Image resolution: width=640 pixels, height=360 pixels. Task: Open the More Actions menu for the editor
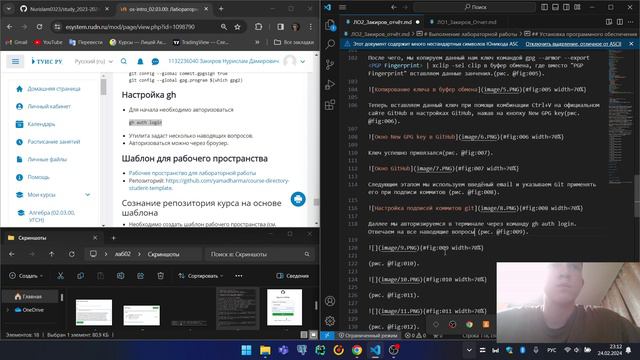coord(631,22)
